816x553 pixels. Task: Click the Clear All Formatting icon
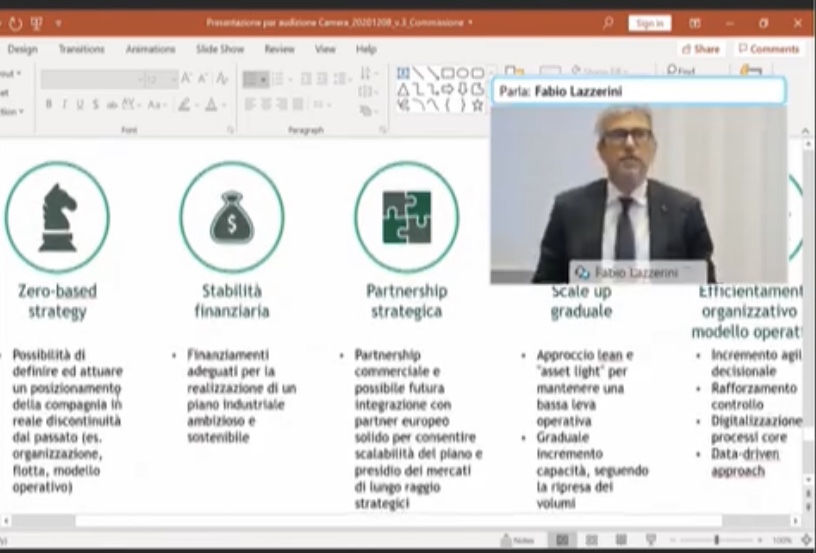222,79
